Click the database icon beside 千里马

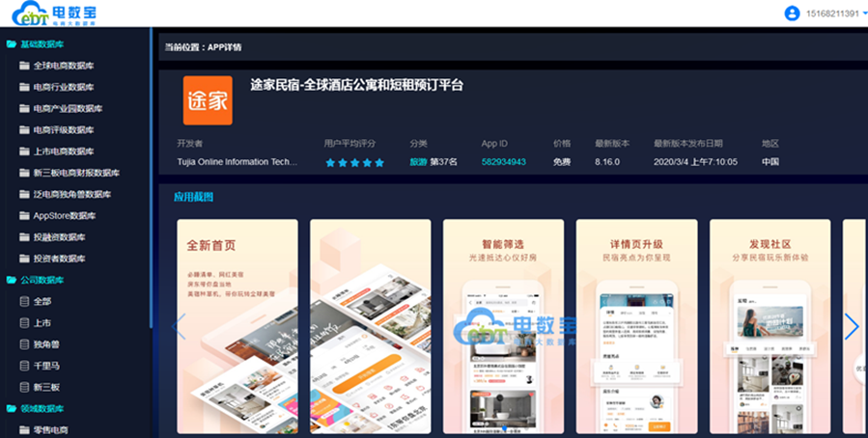[x=24, y=366]
